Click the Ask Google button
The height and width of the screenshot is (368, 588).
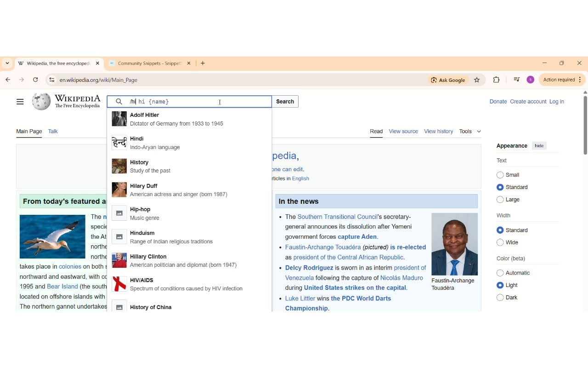[x=448, y=80]
